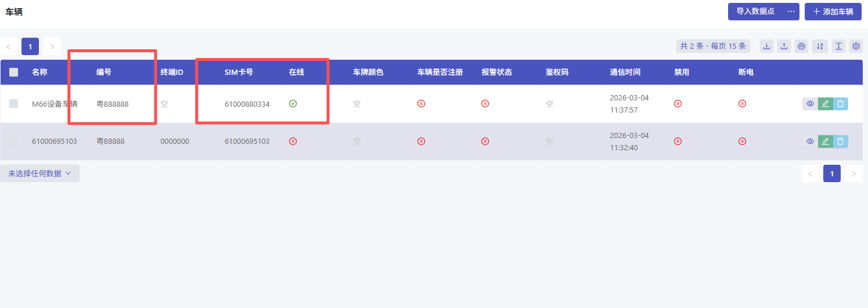Viewport: 868px width, 308px height.
Task: Sort by the SIM卡号 column header
Action: tap(239, 73)
